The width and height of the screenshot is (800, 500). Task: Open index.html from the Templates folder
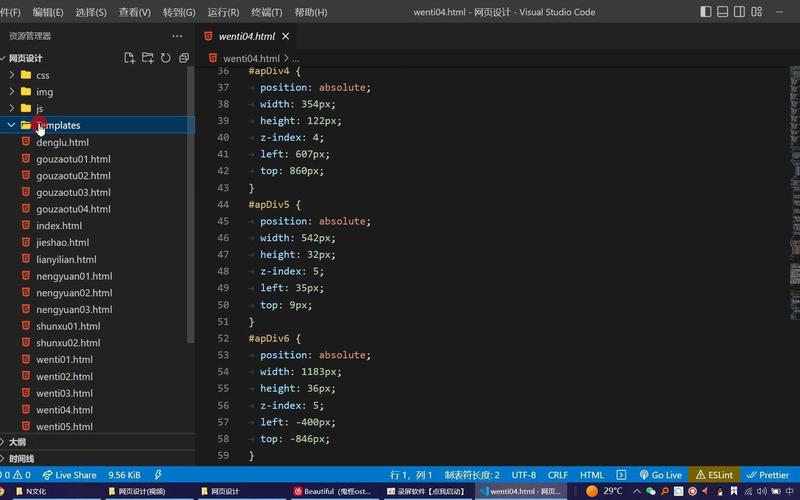click(x=59, y=226)
